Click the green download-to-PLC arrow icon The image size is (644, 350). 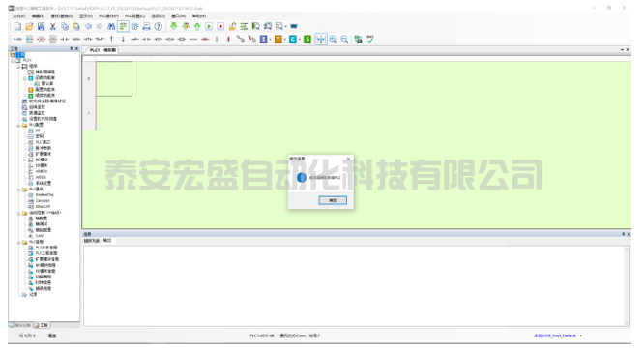point(174,27)
